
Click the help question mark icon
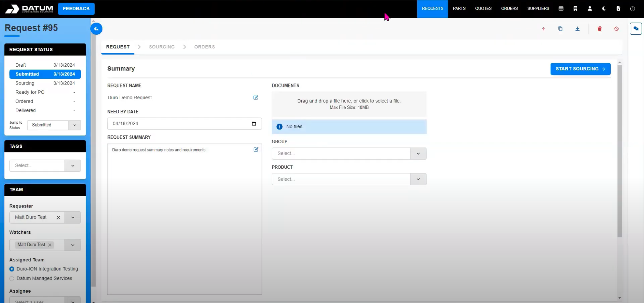(x=632, y=9)
